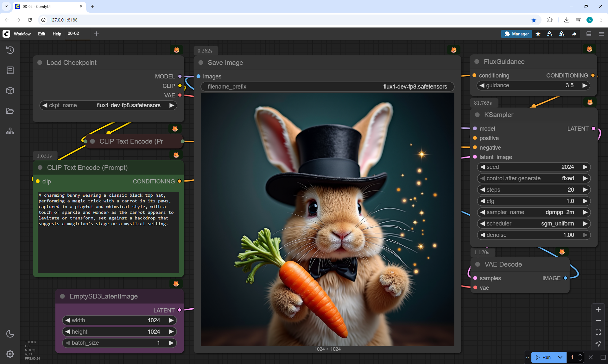Open the model library cube icon
Viewport: 608px width, 364px height.
point(10,91)
